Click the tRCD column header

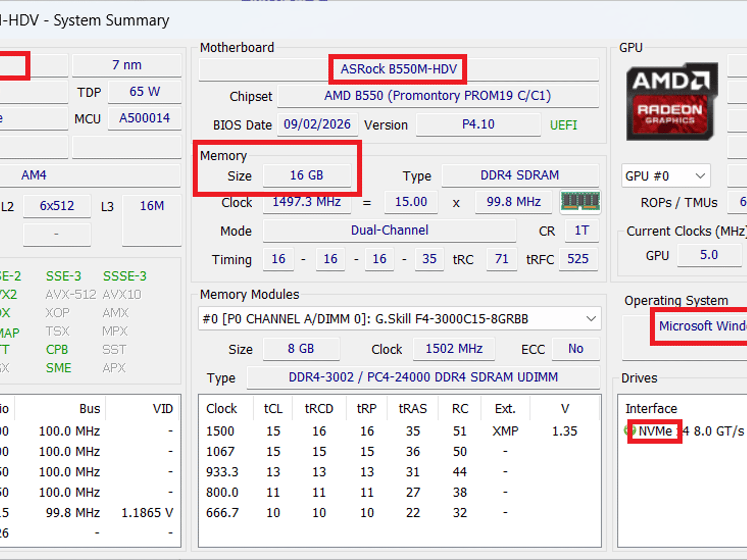coord(319,408)
